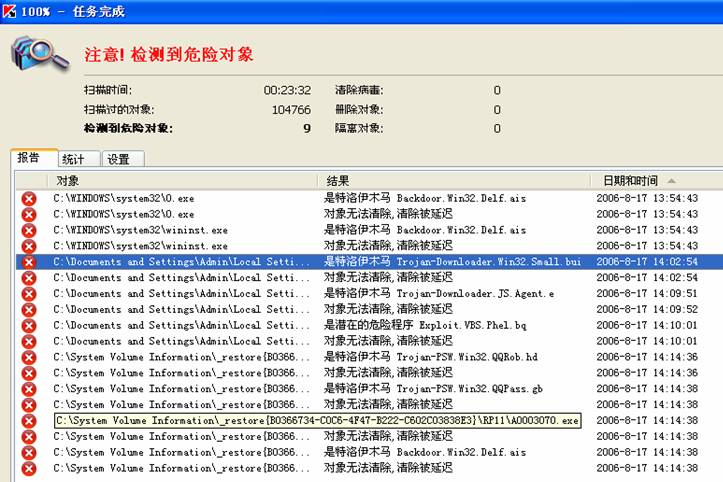
Task: Click 14:14:36 date in QQRob.hd row
Action: pyautogui.click(x=647, y=357)
